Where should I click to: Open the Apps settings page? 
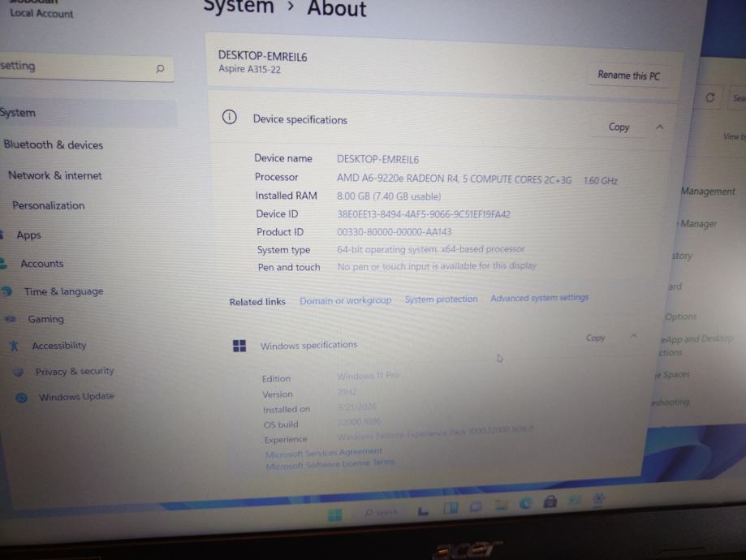[28, 235]
